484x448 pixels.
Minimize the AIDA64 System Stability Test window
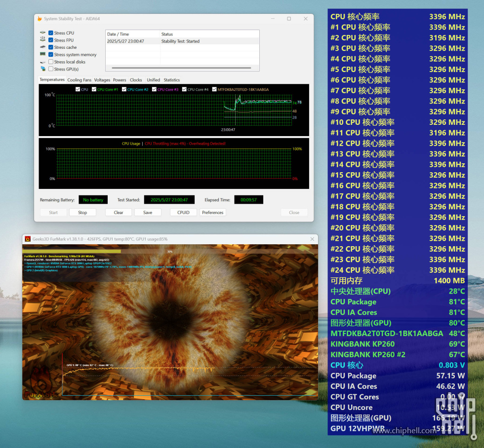(x=273, y=19)
